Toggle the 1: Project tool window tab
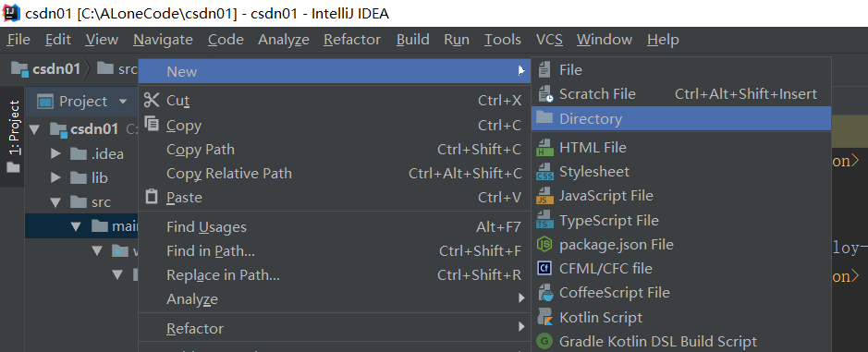 point(13,136)
